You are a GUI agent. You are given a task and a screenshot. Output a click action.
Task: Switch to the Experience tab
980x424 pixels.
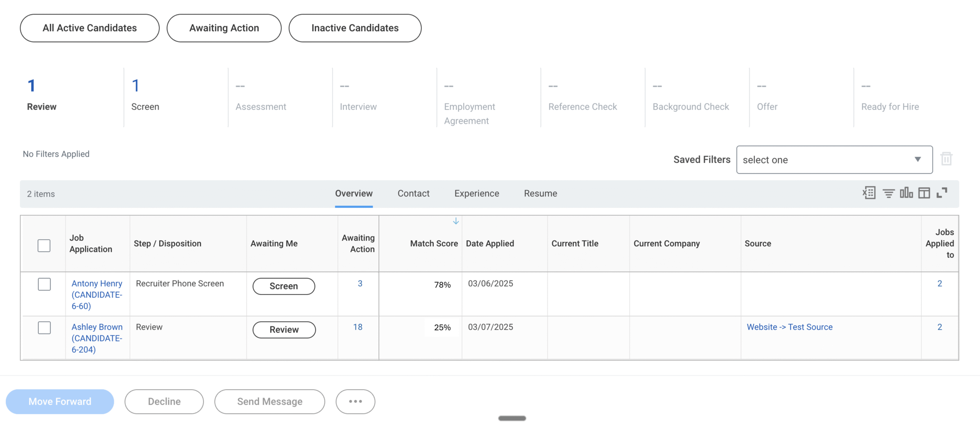point(477,193)
